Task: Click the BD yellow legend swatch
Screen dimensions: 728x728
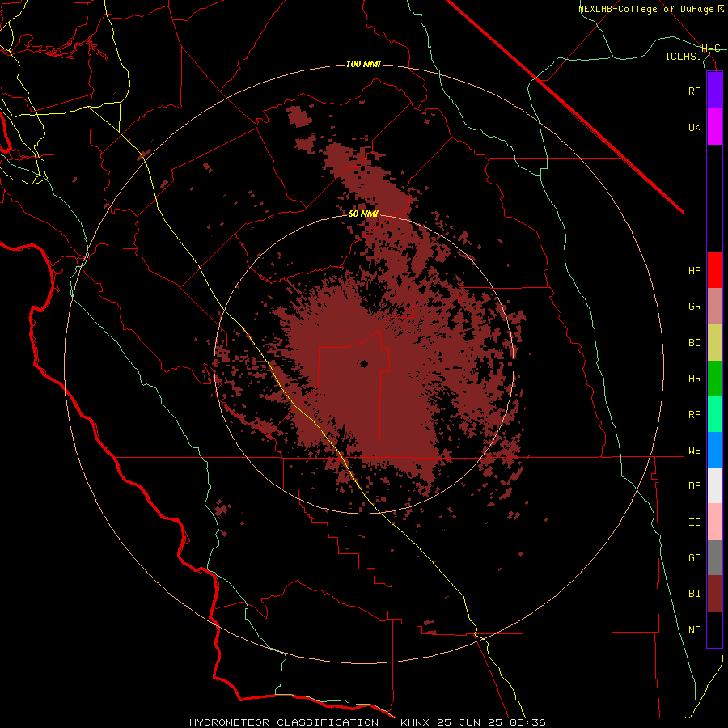Action: [x=714, y=343]
